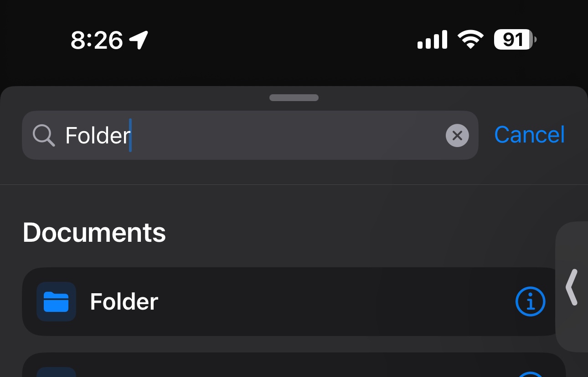This screenshot has width=588, height=377.
Task: Tap the Folder label text in results
Action: coord(124,301)
